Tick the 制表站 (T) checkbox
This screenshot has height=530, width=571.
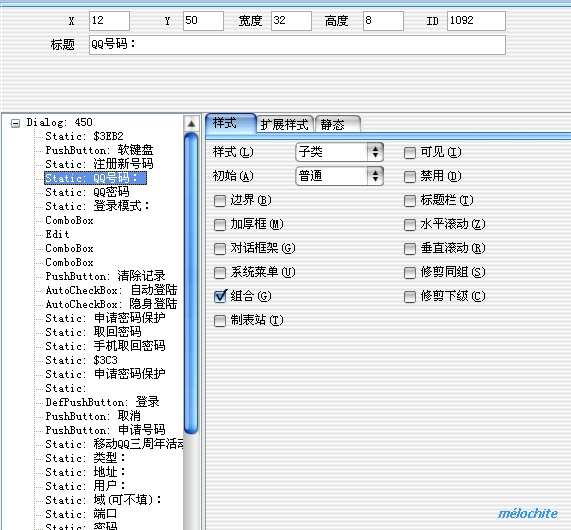click(220, 321)
